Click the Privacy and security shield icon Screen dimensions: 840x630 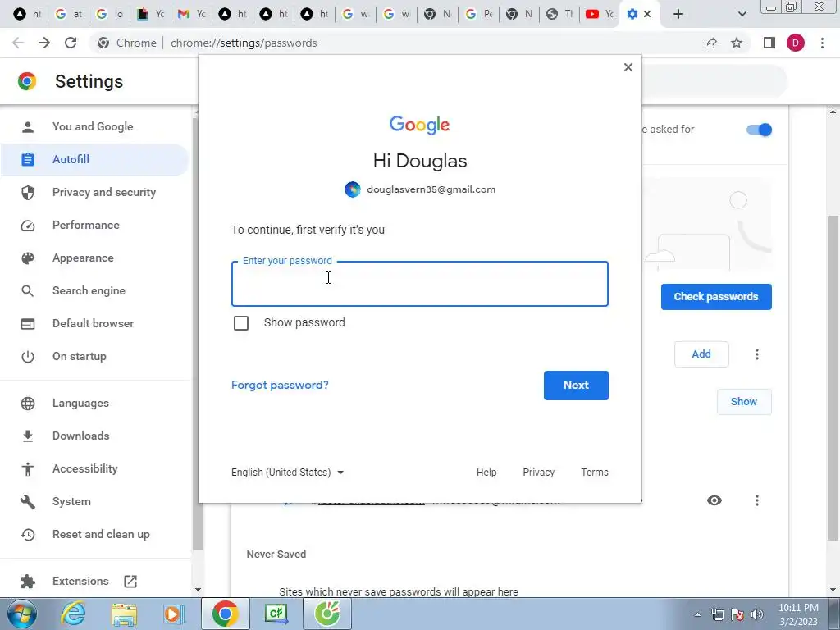tap(28, 192)
